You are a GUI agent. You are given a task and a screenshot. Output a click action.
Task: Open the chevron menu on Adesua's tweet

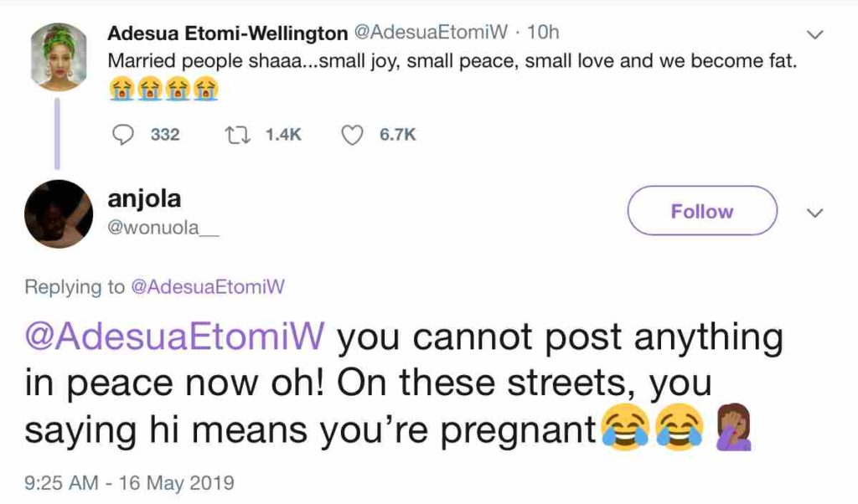pyautogui.click(x=814, y=34)
